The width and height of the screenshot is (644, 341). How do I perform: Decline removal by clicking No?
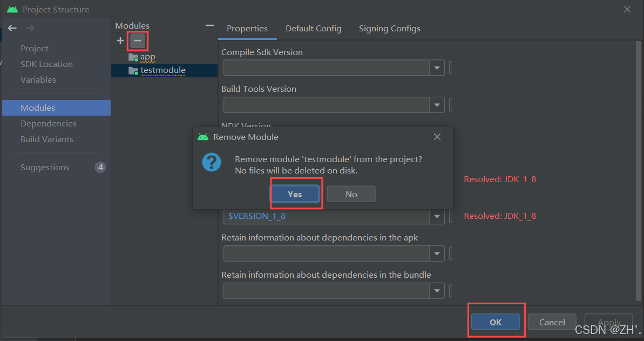[x=351, y=194]
